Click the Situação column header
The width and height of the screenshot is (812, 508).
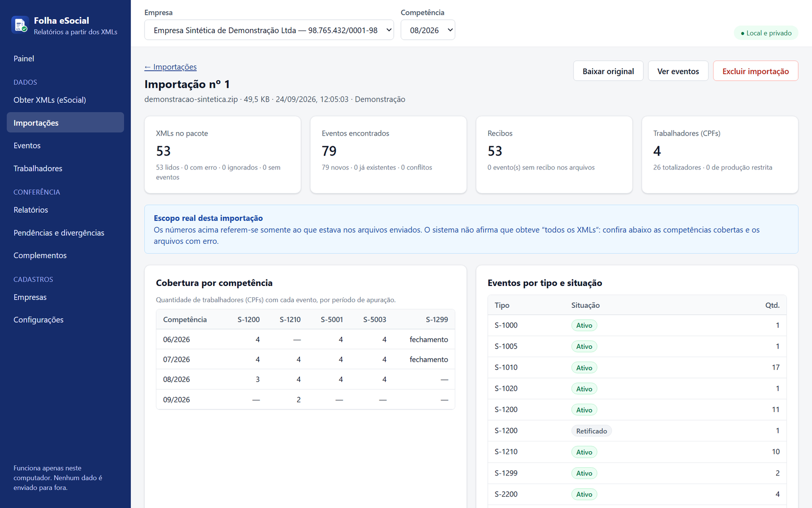coord(586,305)
